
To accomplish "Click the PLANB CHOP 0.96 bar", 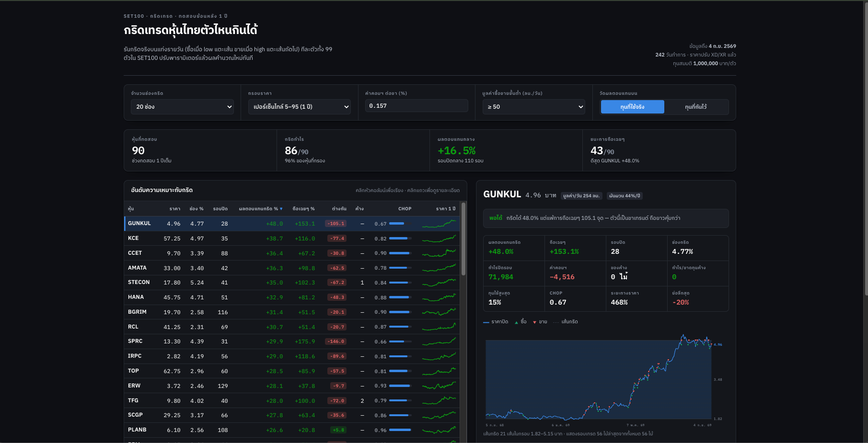I will [x=400, y=430].
